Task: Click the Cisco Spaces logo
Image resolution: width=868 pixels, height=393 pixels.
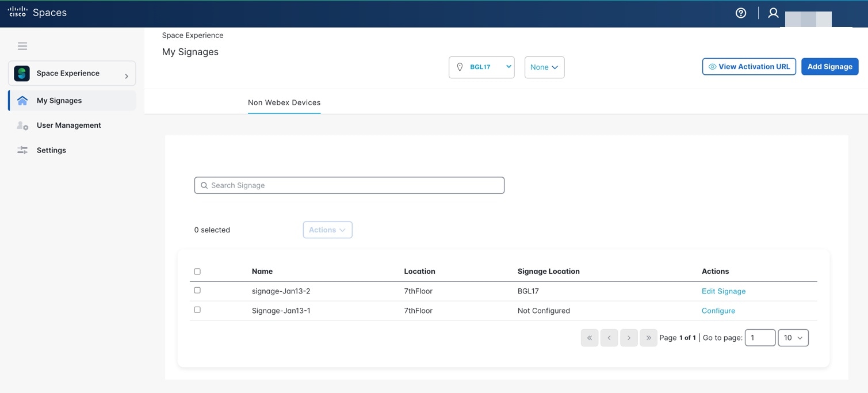Action: pos(37,13)
